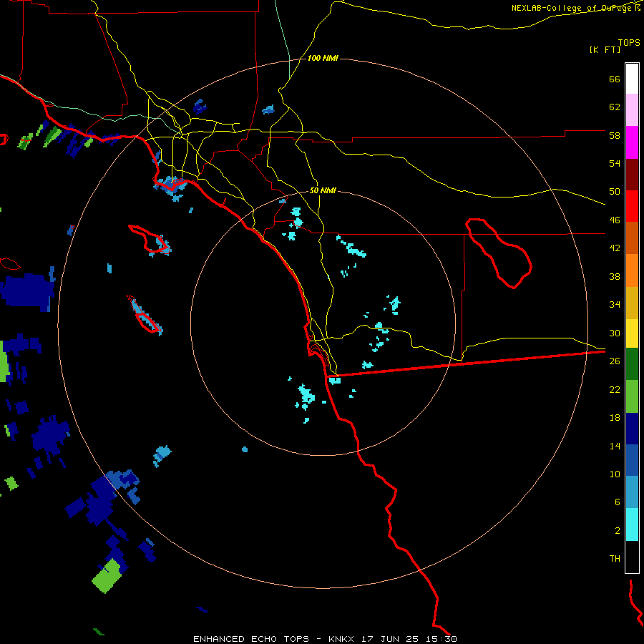Click the legend value '2'
This screenshot has height=644, width=644.
tap(618, 530)
